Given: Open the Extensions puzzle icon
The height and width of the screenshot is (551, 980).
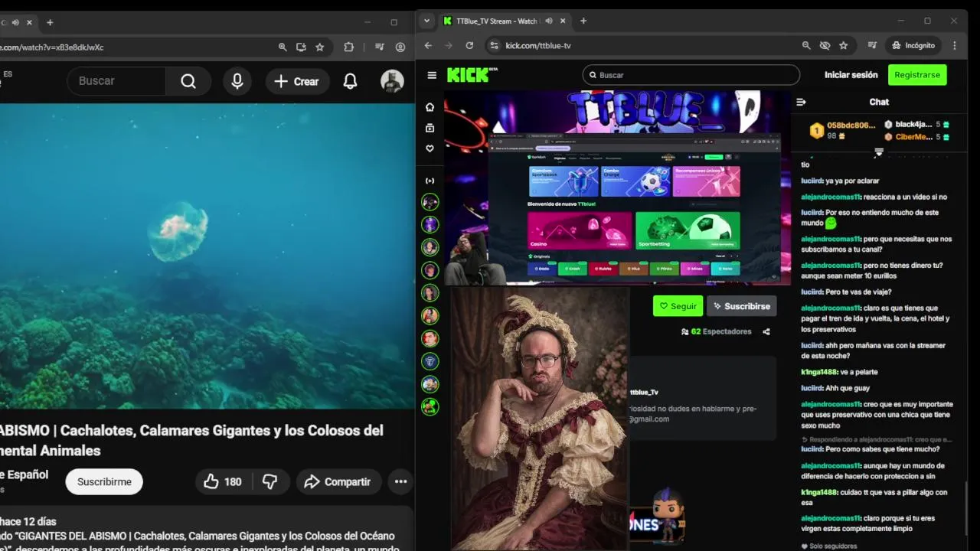Looking at the screenshot, I should point(349,47).
